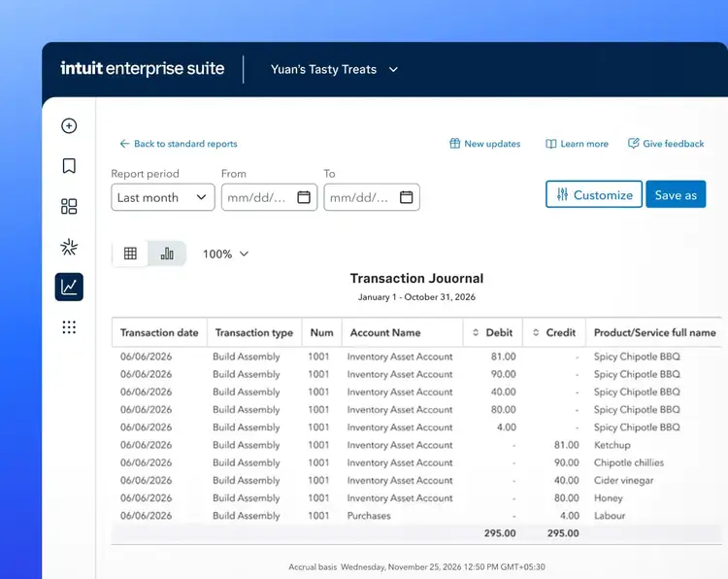The height and width of the screenshot is (579, 728).
Task: Click the Purchases account cell
Action: [x=369, y=516]
